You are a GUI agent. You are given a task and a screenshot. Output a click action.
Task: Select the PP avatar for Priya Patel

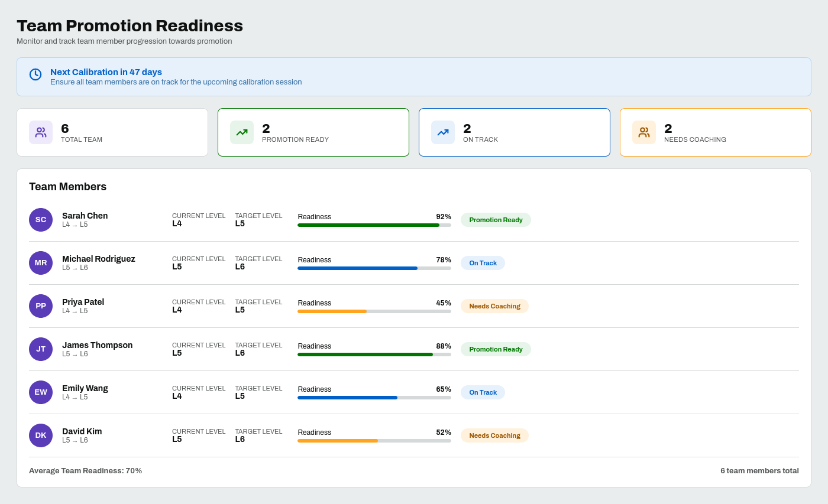(x=41, y=306)
